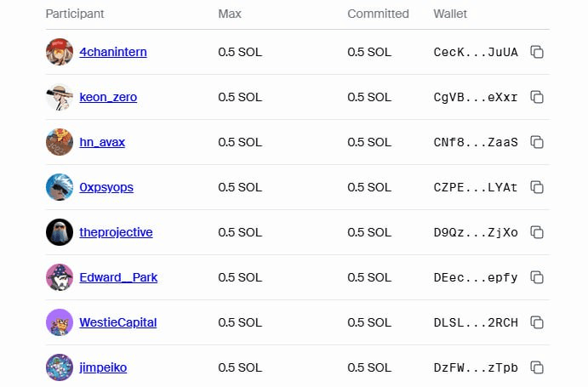588x387 pixels.
Task: Open jimpeiko profile link
Action: tap(103, 367)
